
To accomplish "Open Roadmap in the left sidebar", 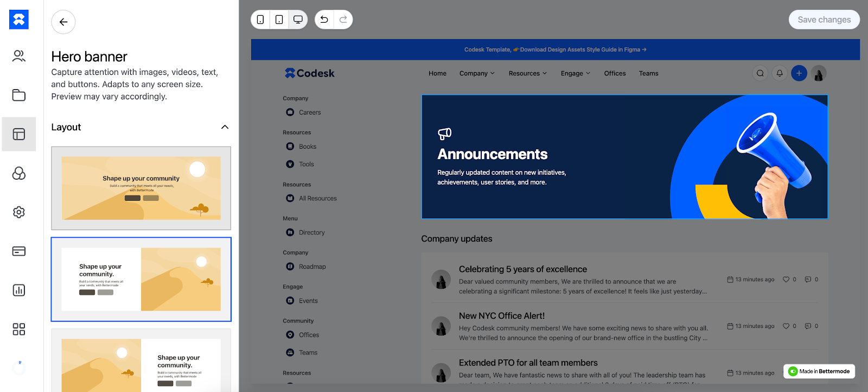I will pyautogui.click(x=306, y=267).
